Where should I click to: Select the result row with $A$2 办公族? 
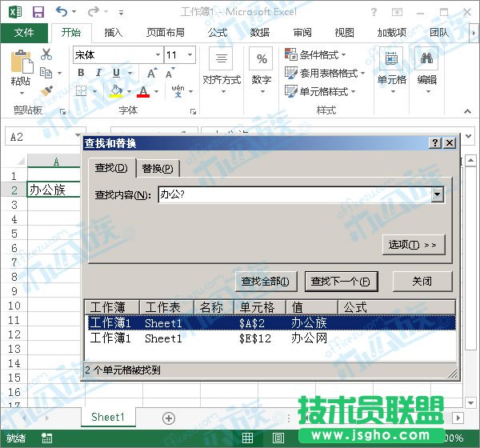pos(271,323)
